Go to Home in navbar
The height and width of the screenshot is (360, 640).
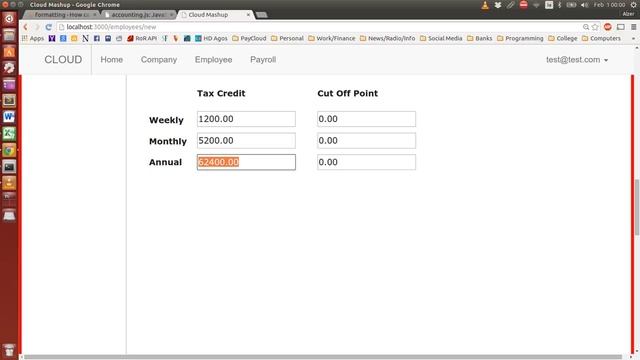(111, 60)
